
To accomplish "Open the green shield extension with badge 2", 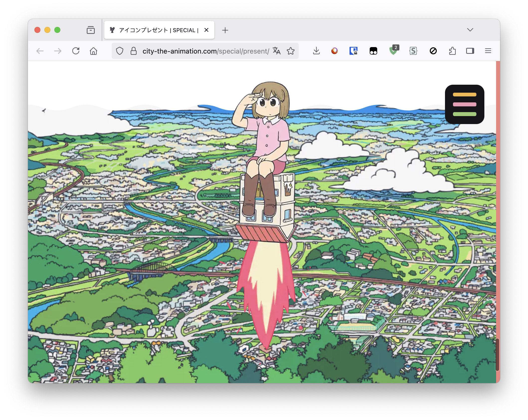I will click(394, 50).
